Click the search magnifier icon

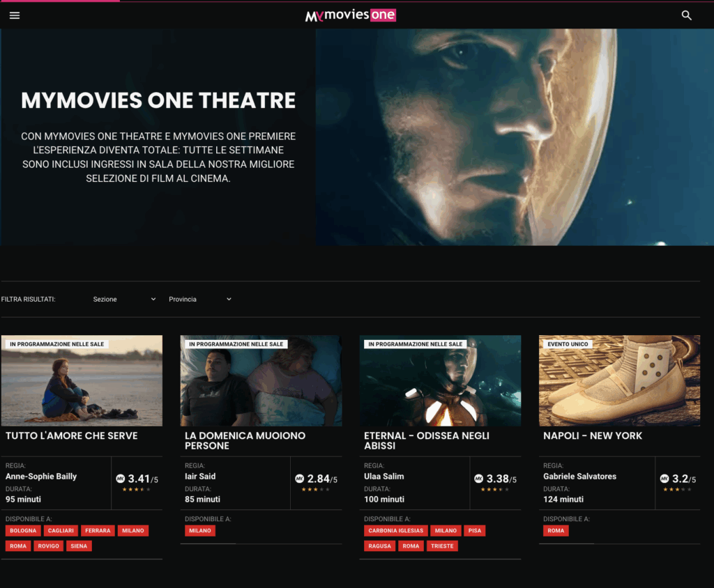tap(686, 15)
